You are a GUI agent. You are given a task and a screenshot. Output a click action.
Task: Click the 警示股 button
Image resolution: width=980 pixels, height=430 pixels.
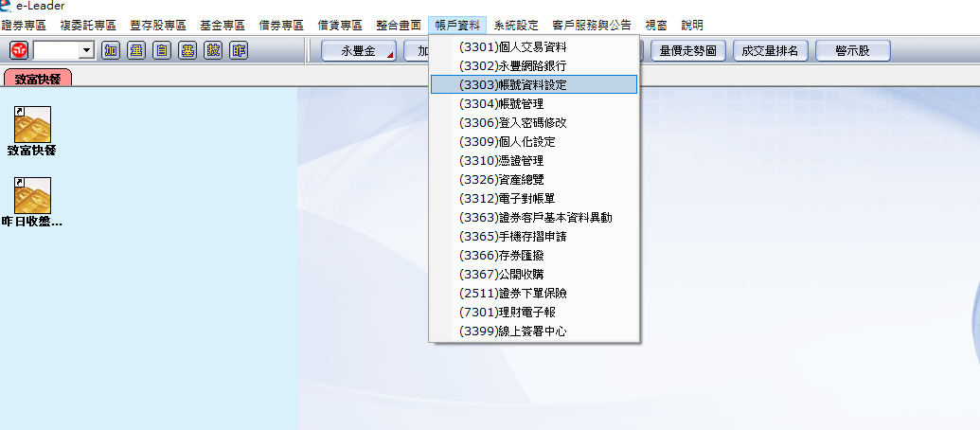[852, 51]
